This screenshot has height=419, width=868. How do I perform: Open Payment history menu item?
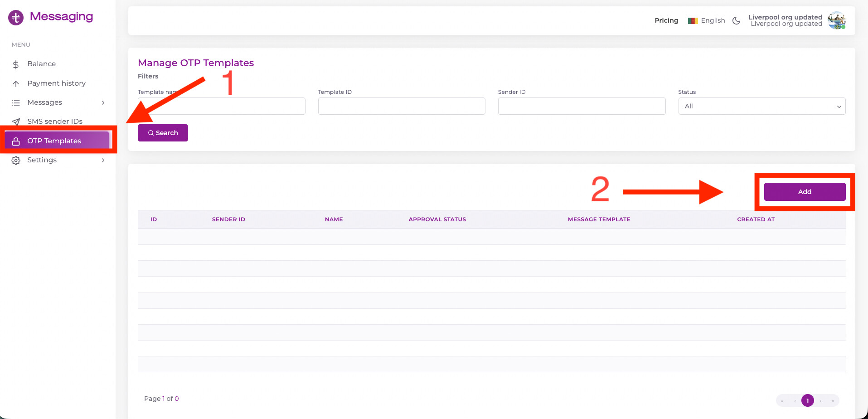click(56, 83)
